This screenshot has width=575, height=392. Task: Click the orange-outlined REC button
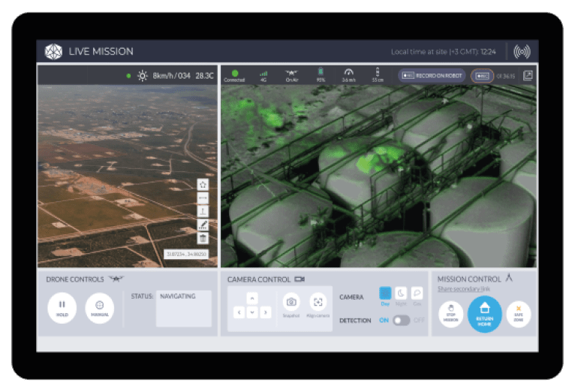pos(482,76)
